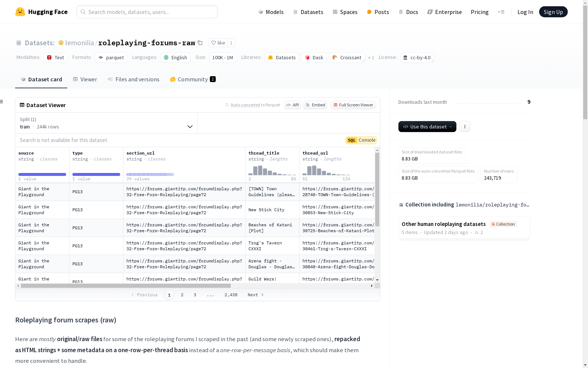Open the navigation overflow menu icon
The image size is (588, 368).
[501, 12]
